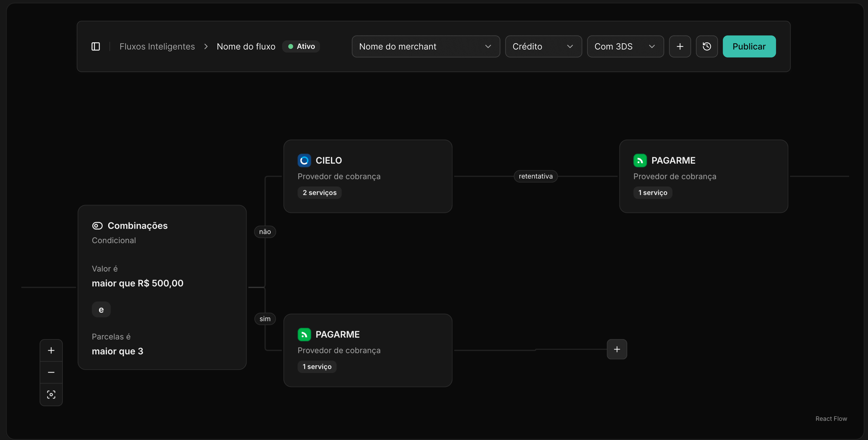Click the plus button beside Com 3DS

(x=680, y=46)
